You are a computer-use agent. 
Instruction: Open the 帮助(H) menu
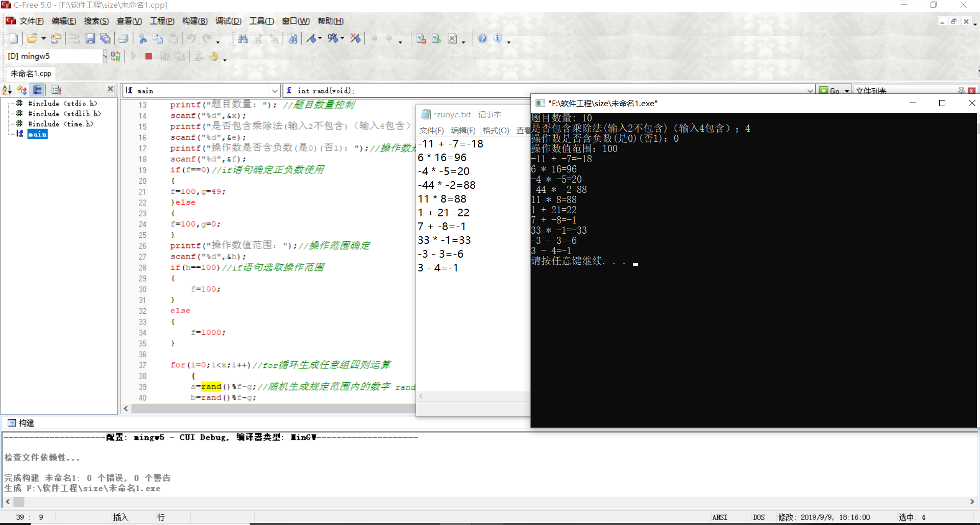click(331, 21)
